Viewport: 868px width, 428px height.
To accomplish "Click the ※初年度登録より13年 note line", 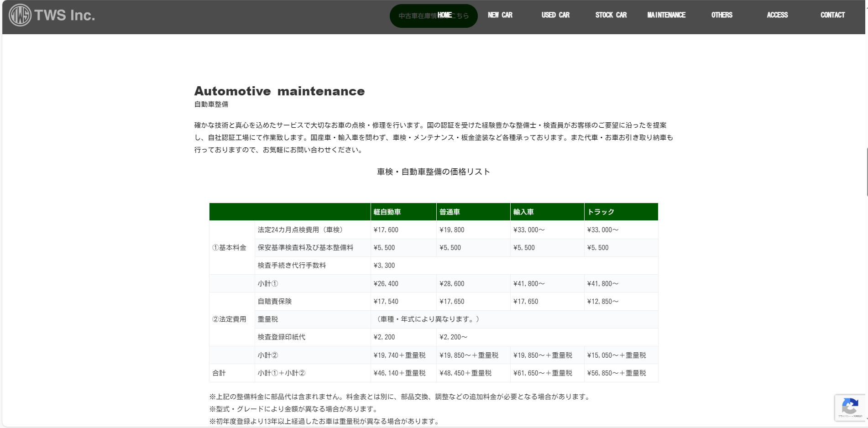I will tap(325, 422).
